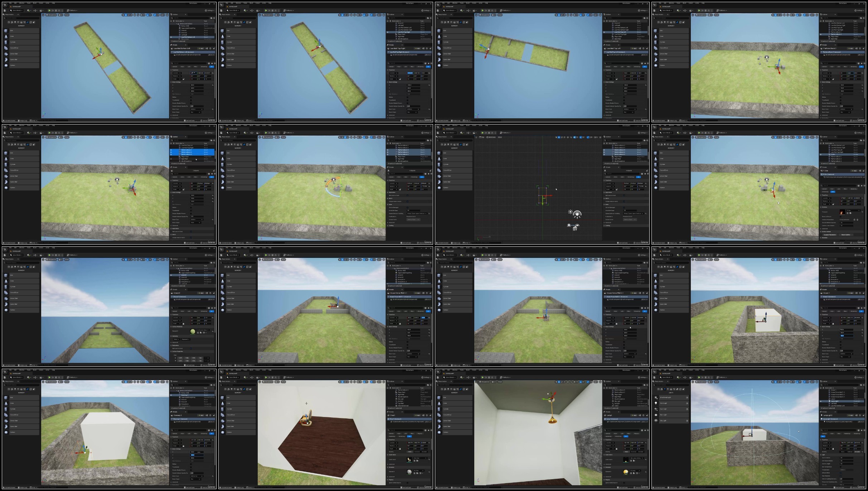Screen dimensions: 868x491
Task: Toggle the Affects World checkbox
Action: coord(840,473)
